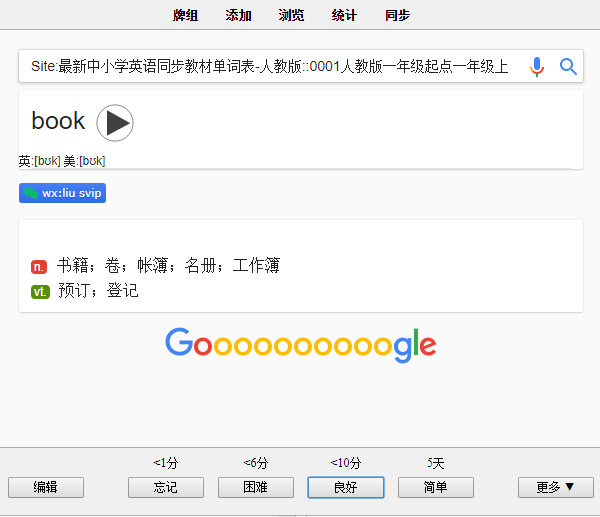Open the 更多 more dropdown menu

click(x=556, y=487)
